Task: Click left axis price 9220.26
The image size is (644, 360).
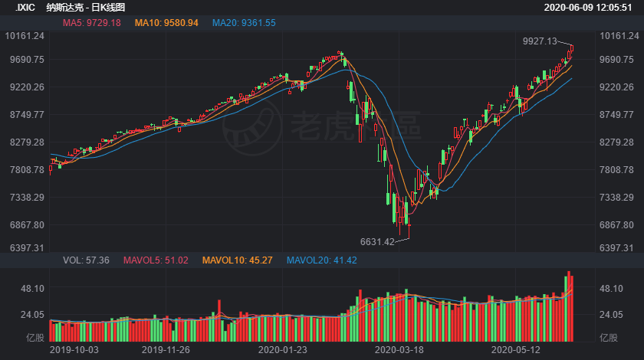Action: click(x=27, y=87)
